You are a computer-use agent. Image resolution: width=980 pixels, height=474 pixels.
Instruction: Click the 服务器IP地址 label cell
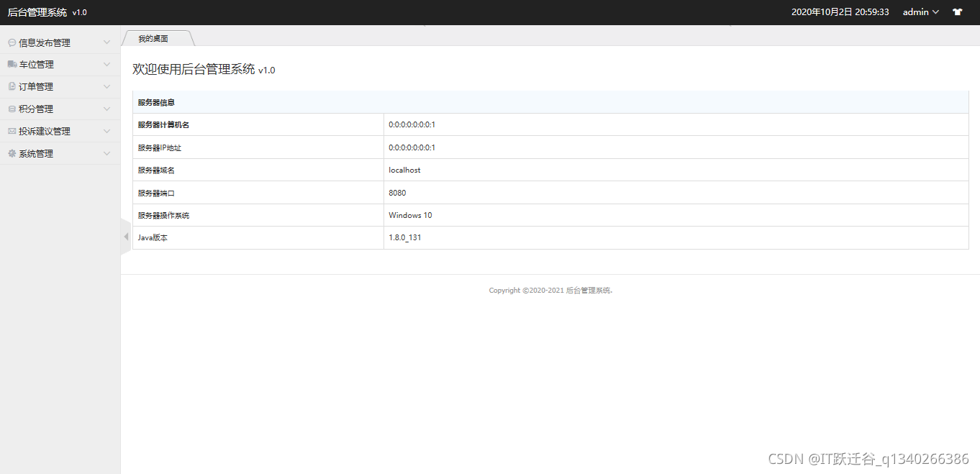tap(258, 147)
